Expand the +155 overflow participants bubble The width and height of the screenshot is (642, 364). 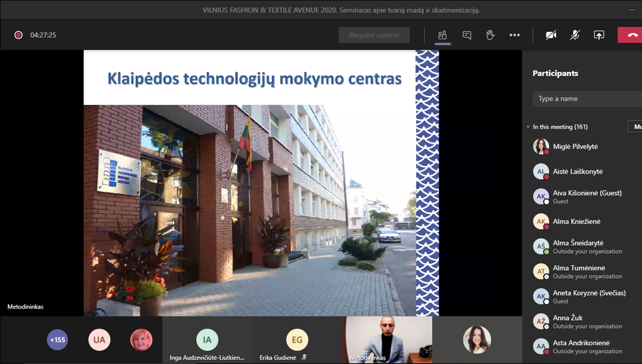[x=58, y=339]
